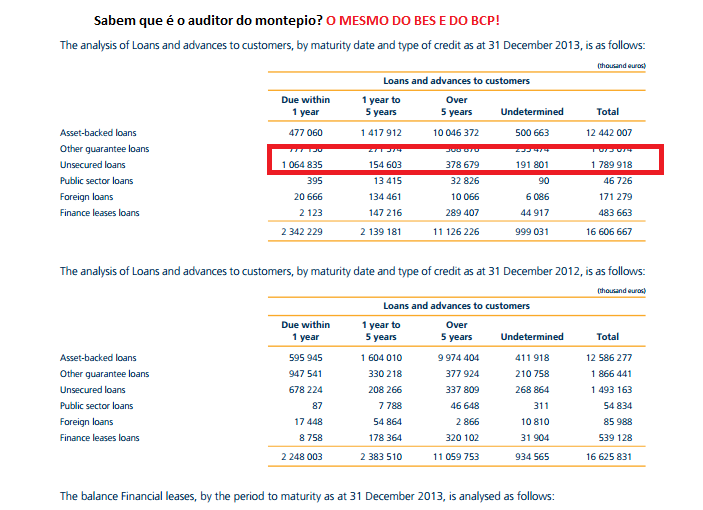703x510 pixels.
Task: Select the sentence mentioning '31 December 2013, is as follows'
Action: [x=352, y=45]
